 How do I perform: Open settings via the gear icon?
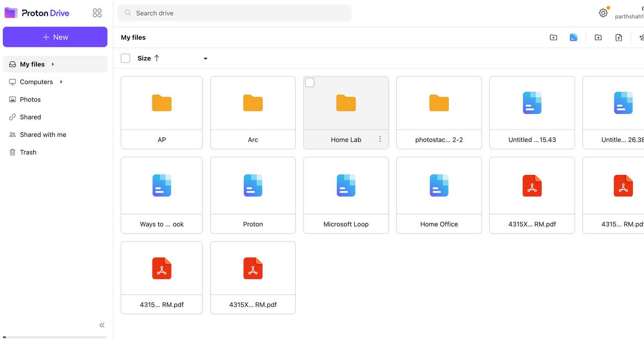tap(603, 13)
